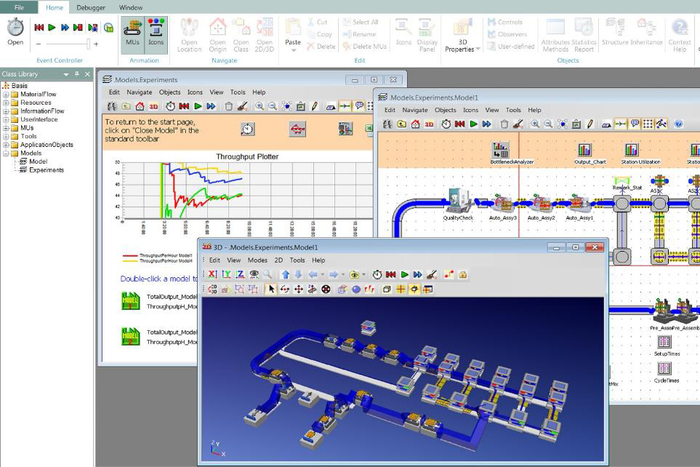Toggle grid display in Model1 toolbar
This screenshot has height=467, width=700.
tap(648, 124)
